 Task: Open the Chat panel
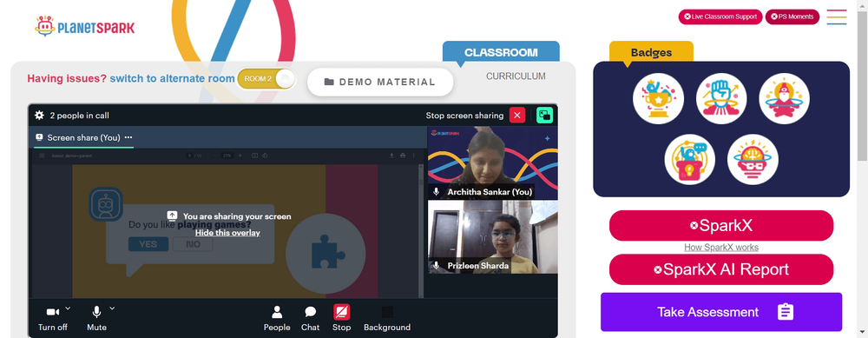(311, 319)
